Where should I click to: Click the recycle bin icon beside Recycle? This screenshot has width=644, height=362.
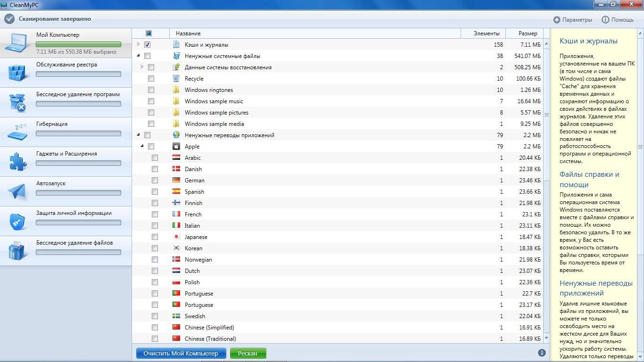coord(176,79)
